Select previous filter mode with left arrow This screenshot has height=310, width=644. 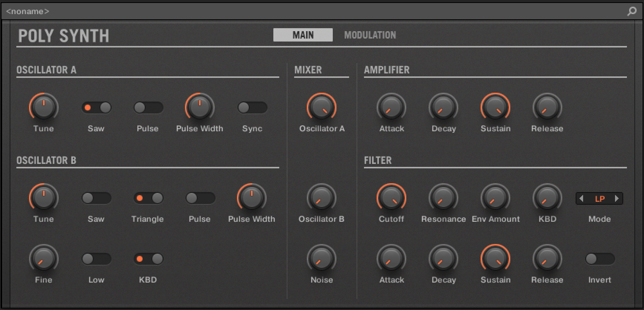click(x=582, y=198)
